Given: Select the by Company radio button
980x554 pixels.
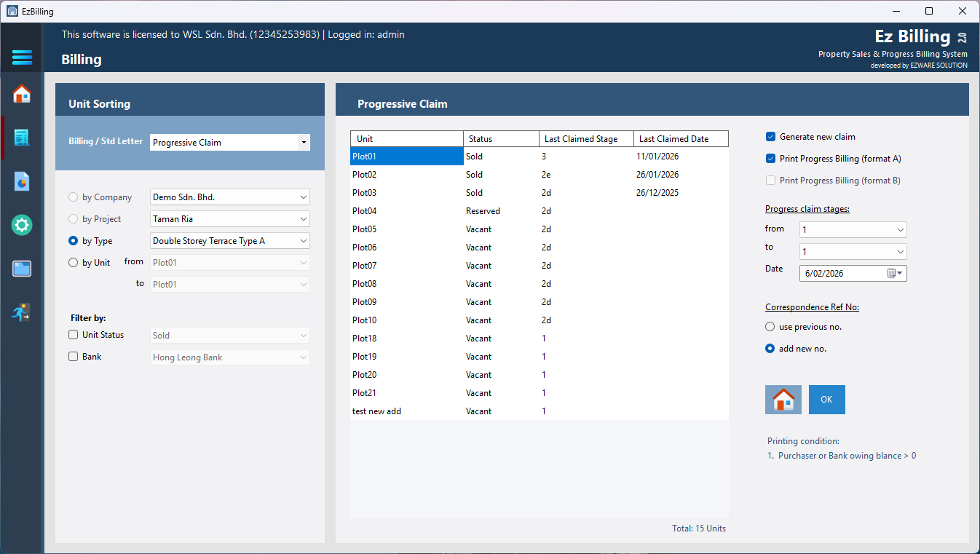Looking at the screenshot, I should (x=73, y=197).
